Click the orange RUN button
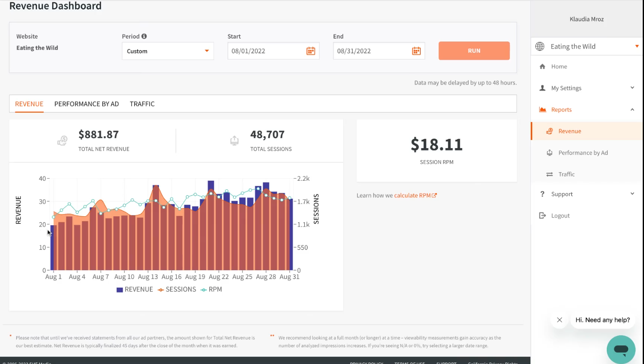Screen dimensions: 644x364 (474, 51)
